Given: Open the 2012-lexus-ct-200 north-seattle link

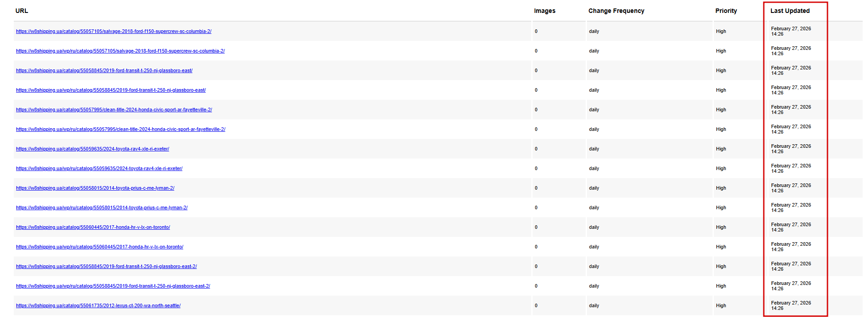Looking at the screenshot, I should coord(98,305).
